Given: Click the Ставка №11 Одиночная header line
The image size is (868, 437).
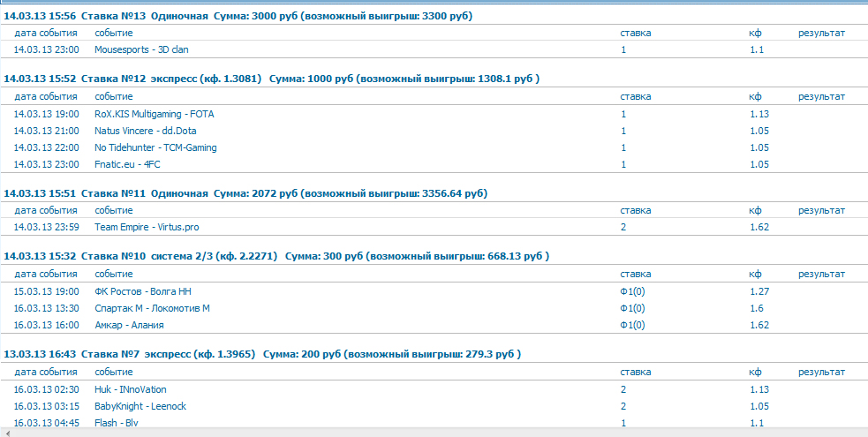Looking at the screenshot, I should coord(245,193).
